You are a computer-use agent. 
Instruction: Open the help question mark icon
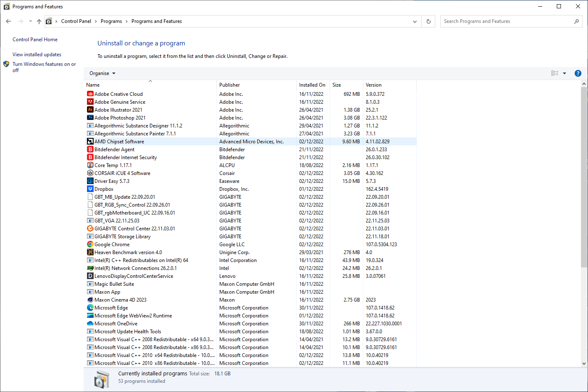[578, 73]
